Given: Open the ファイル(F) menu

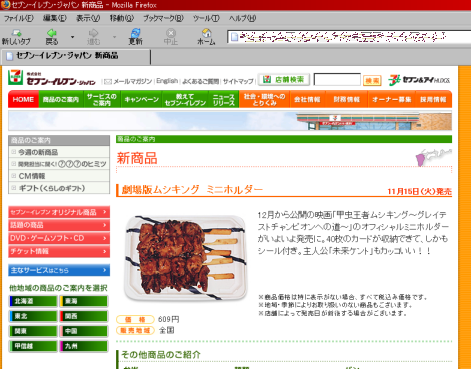Looking at the screenshot, I should click(19, 18).
